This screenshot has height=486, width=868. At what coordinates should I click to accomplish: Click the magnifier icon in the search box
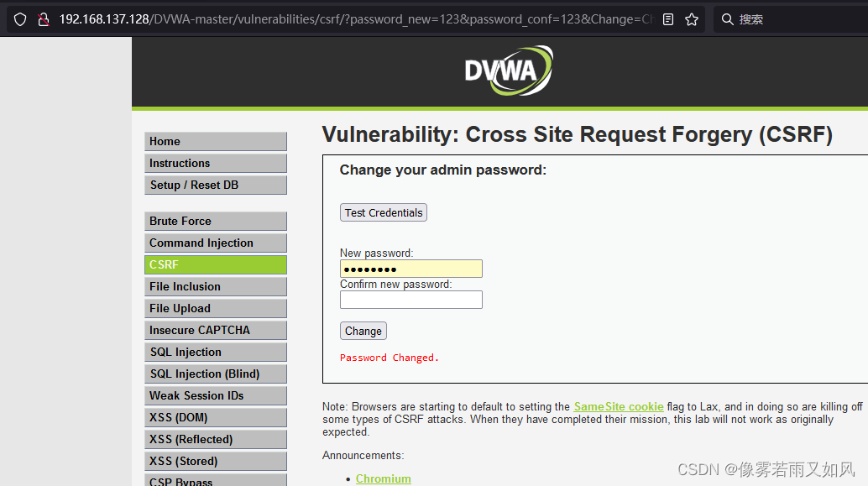pos(727,18)
